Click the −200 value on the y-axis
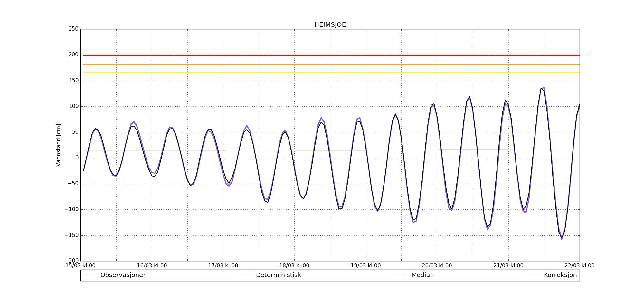This screenshot has width=644, height=290. point(71,261)
